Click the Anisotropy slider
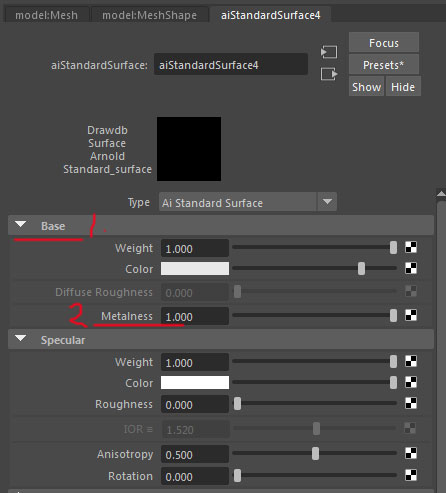This screenshot has width=446, height=493. pos(315,454)
